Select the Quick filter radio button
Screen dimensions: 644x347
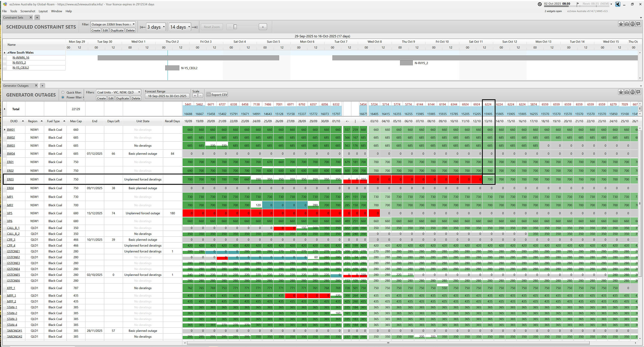63,92
